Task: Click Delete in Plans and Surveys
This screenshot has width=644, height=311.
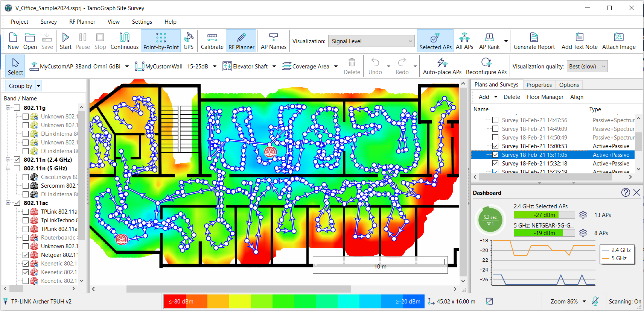Action: click(512, 97)
